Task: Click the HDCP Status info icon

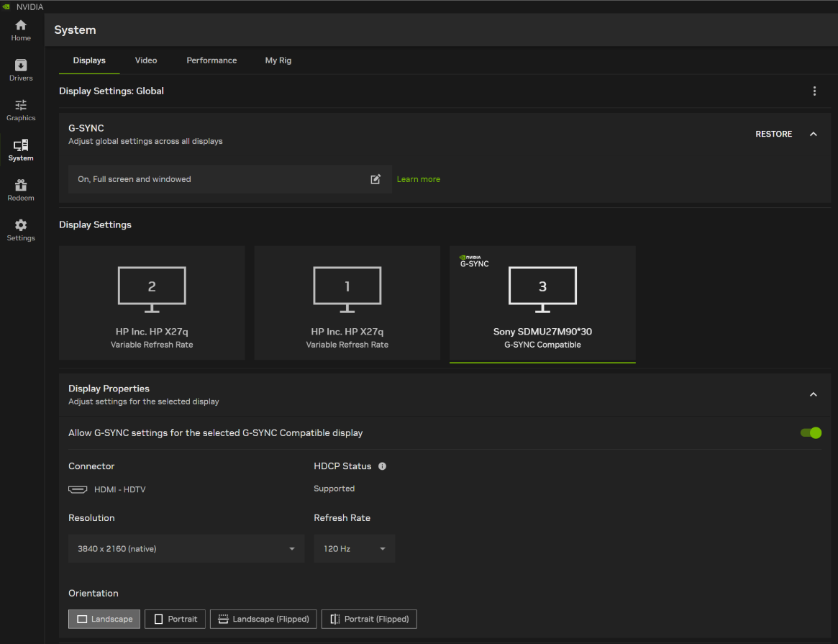Action: point(382,466)
